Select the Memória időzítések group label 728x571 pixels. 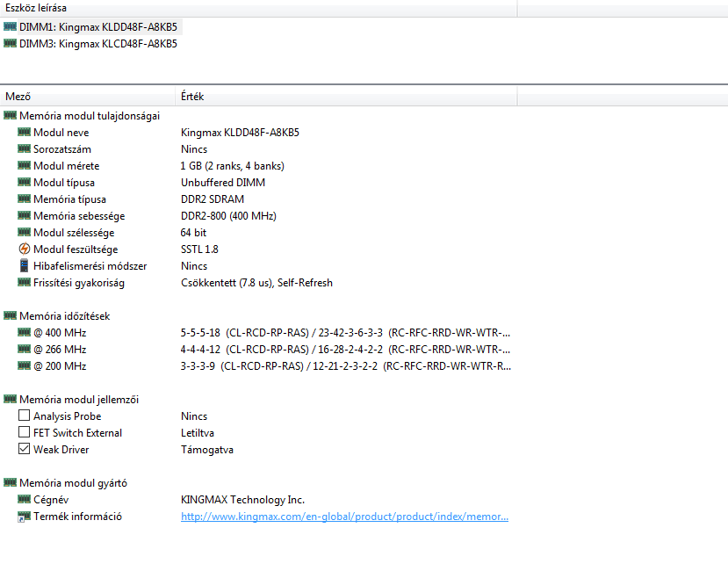[x=64, y=316]
